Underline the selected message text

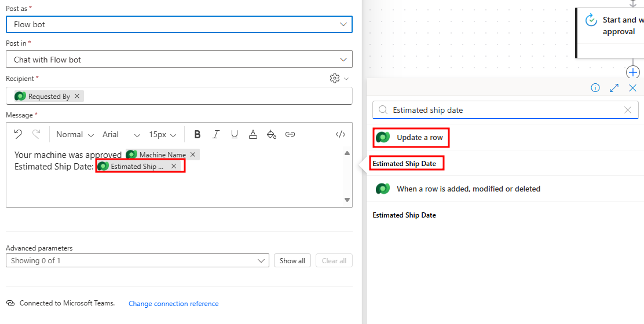tap(235, 134)
